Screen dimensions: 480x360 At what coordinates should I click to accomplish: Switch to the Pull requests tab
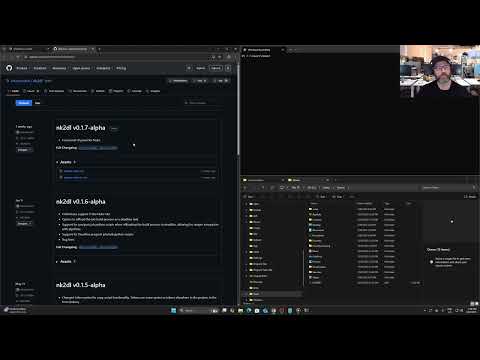coord(54,91)
